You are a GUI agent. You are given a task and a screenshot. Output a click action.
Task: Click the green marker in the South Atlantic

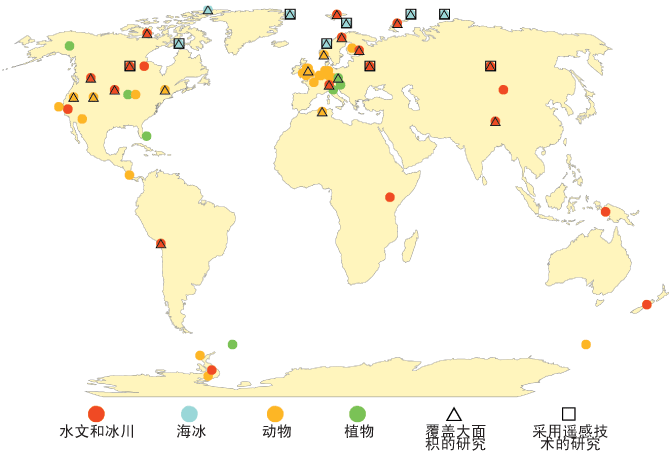click(x=232, y=344)
